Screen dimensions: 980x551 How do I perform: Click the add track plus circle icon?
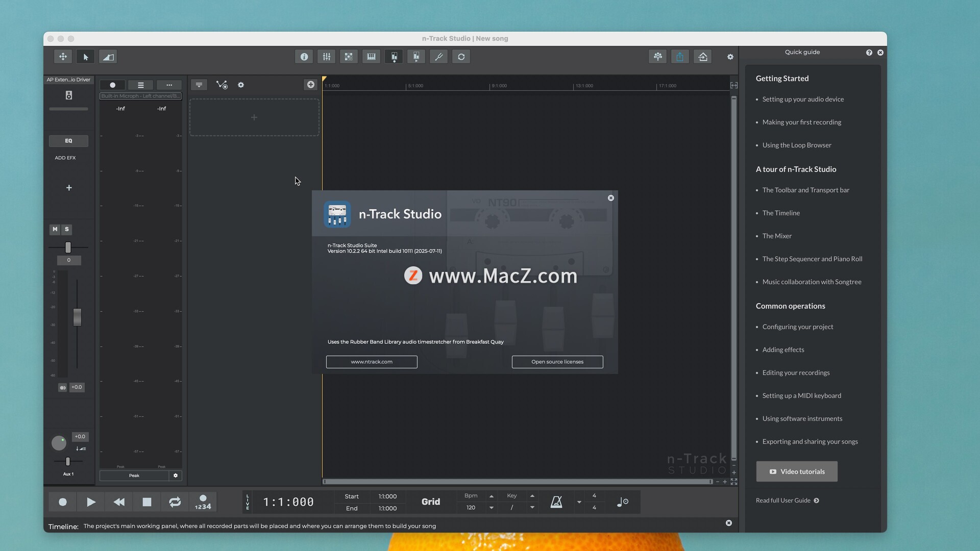(x=311, y=85)
